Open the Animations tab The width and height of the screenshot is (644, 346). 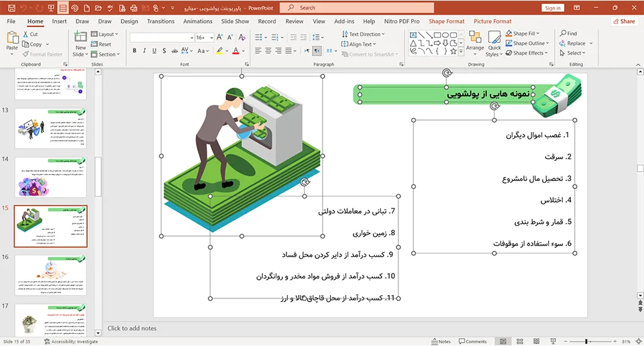(x=197, y=21)
